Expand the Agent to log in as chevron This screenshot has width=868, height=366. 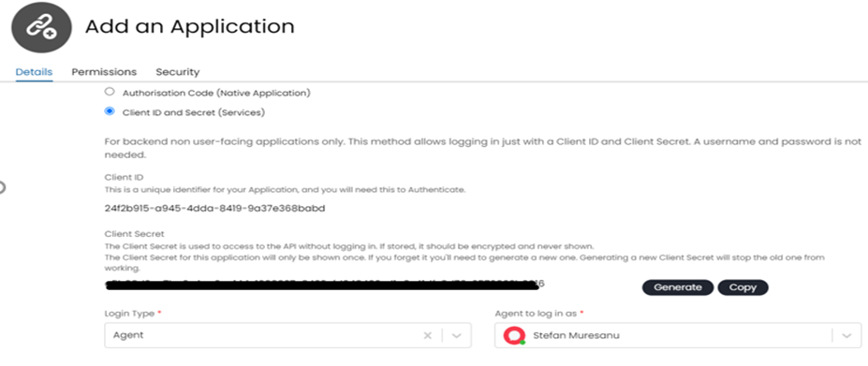coord(846,335)
